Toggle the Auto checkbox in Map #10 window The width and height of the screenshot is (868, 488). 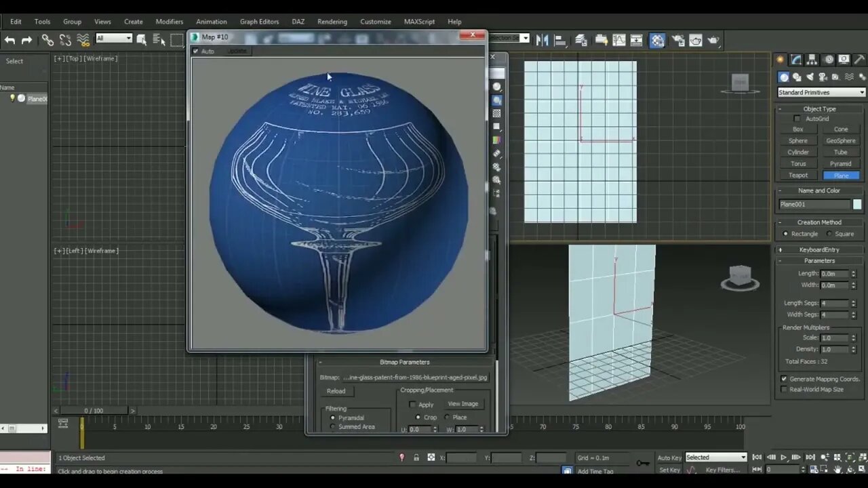tap(196, 51)
